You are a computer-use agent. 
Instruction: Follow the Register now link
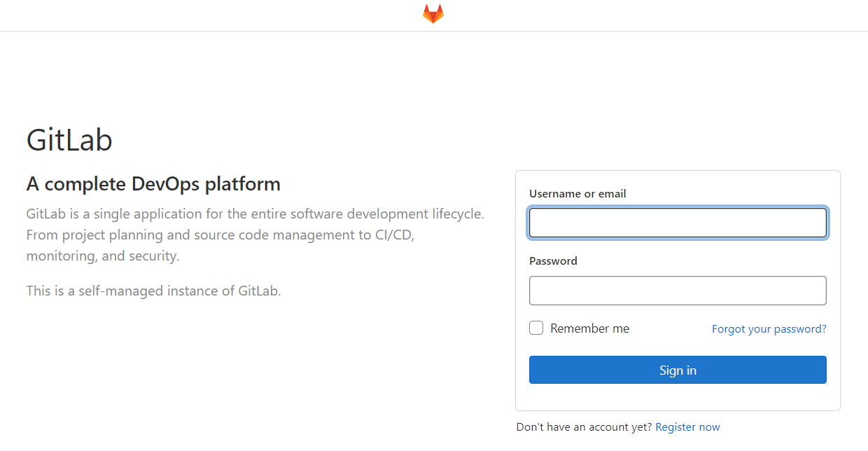coord(687,426)
